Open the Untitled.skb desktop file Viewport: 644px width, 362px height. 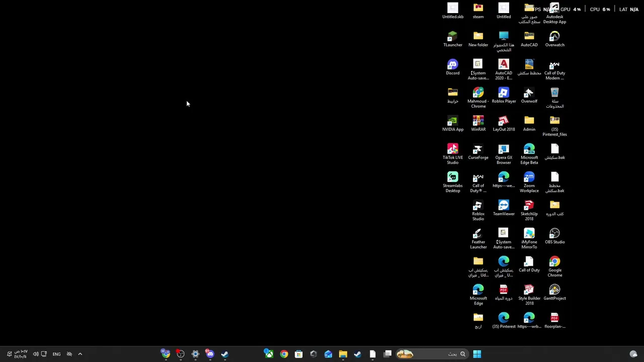click(x=453, y=11)
